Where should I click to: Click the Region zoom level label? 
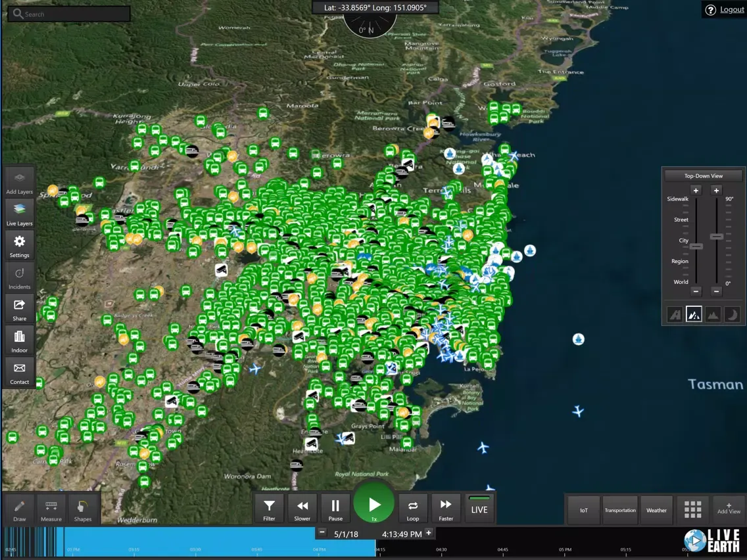tap(680, 261)
